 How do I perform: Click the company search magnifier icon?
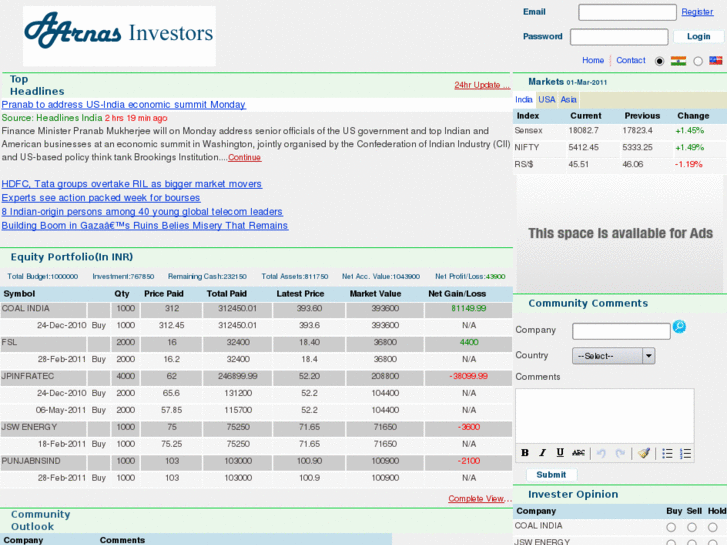(x=679, y=327)
